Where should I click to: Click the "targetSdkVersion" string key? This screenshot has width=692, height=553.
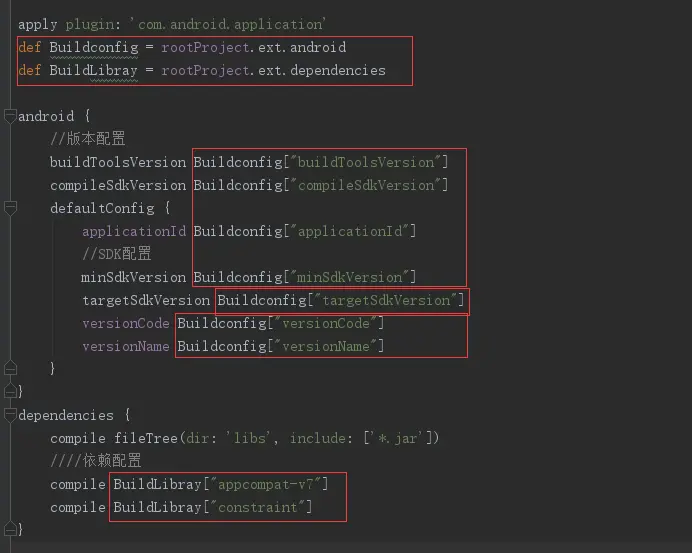385,300
